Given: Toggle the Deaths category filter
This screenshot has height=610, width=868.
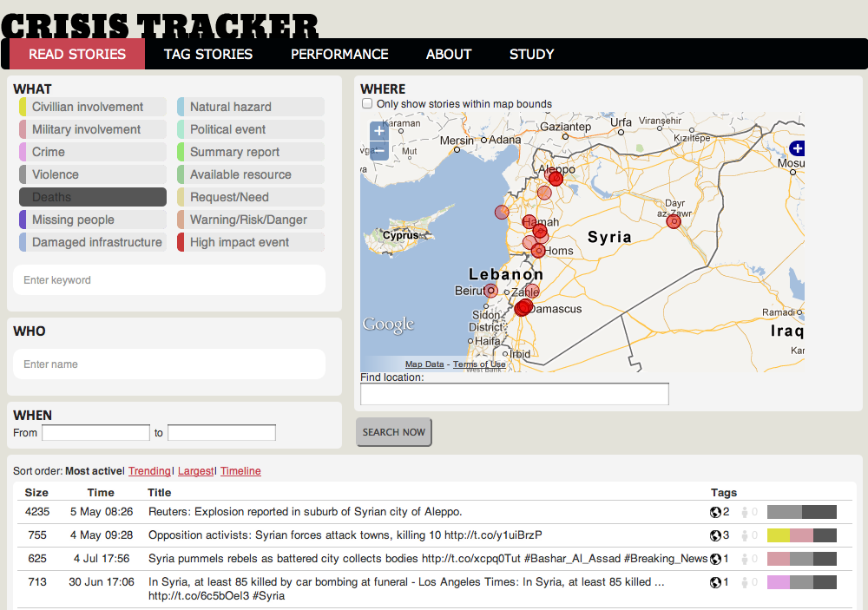Looking at the screenshot, I should (x=92, y=197).
